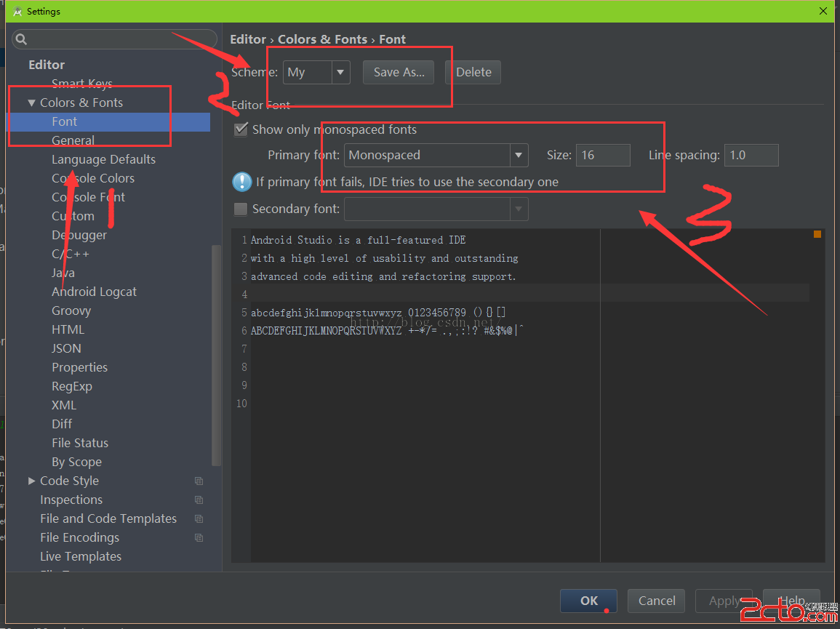Open Console Colors settings
Image resolution: width=840 pixels, height=629 pixels.
[92, 178]
